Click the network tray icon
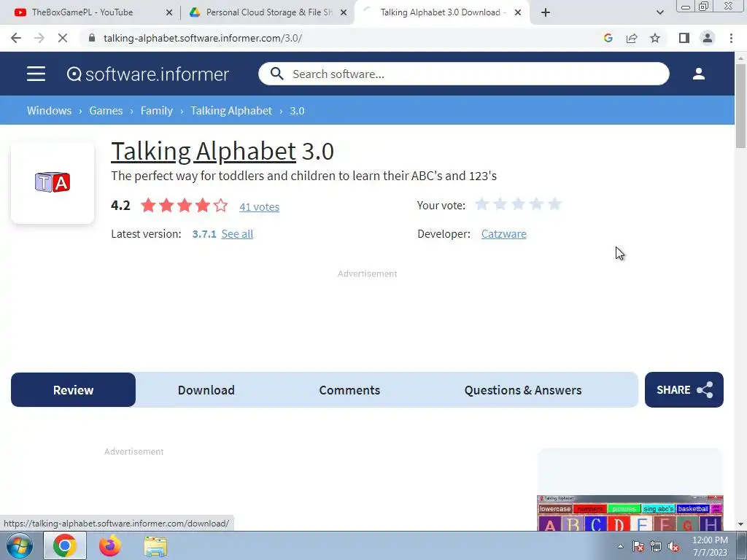 [x=656, y=547]
